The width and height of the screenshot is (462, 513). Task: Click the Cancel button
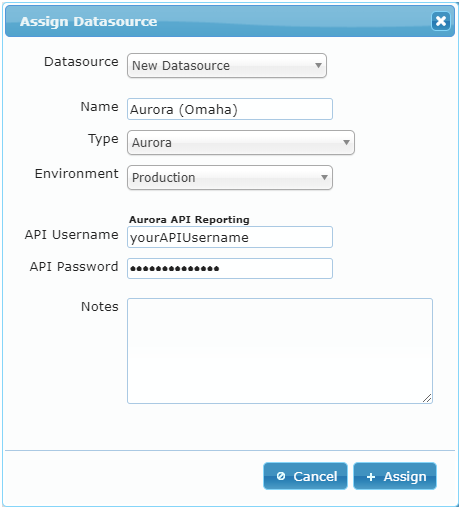[305, 476]
